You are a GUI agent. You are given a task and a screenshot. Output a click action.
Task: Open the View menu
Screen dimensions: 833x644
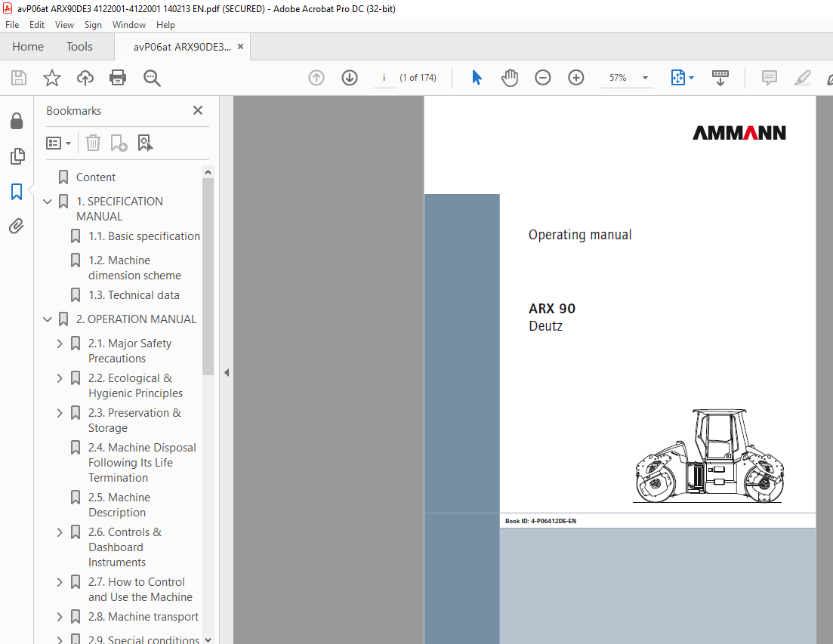click(64, 25)
